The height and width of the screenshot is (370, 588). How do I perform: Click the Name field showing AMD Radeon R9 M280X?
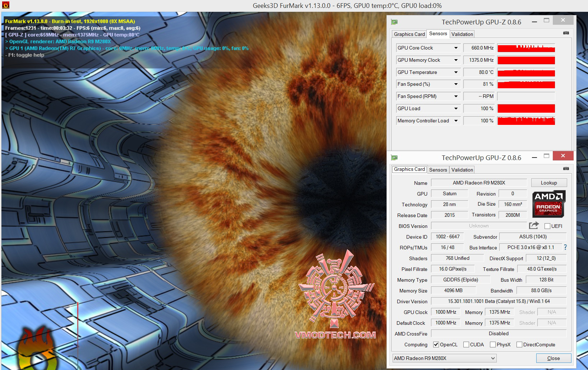point(479,183)
